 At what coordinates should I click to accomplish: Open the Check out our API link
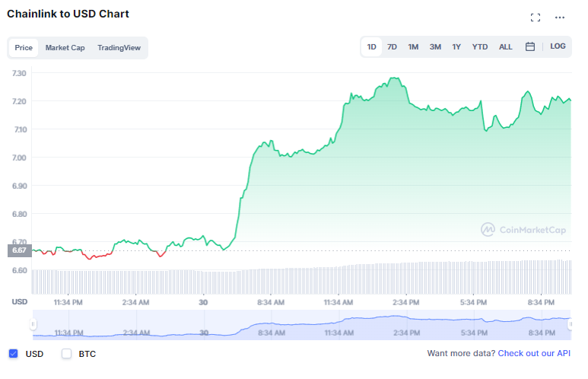[534, 353]
